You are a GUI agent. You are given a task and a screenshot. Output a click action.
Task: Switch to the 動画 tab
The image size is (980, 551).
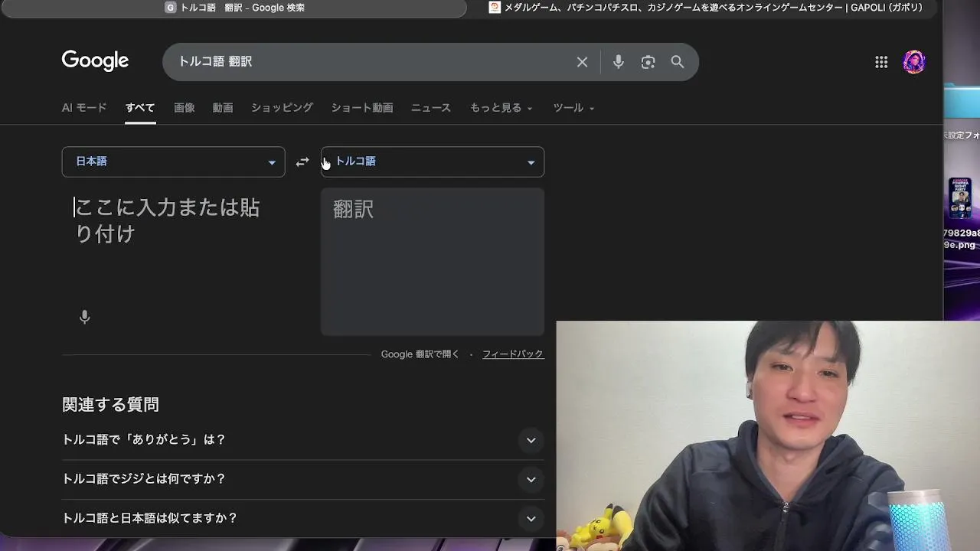[x=223, y=108]
